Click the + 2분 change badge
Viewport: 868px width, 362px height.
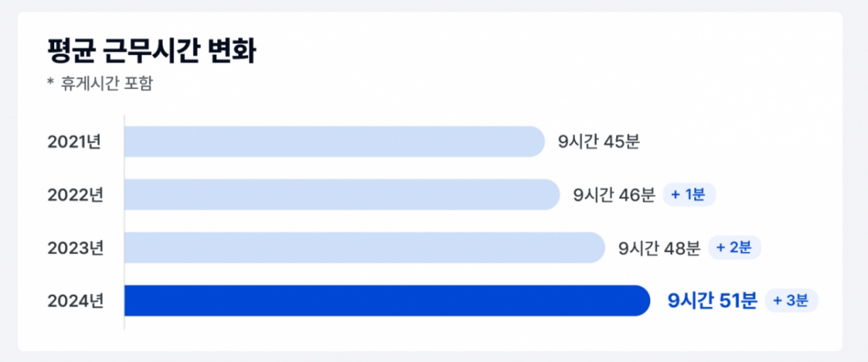[x=734, y=248]
